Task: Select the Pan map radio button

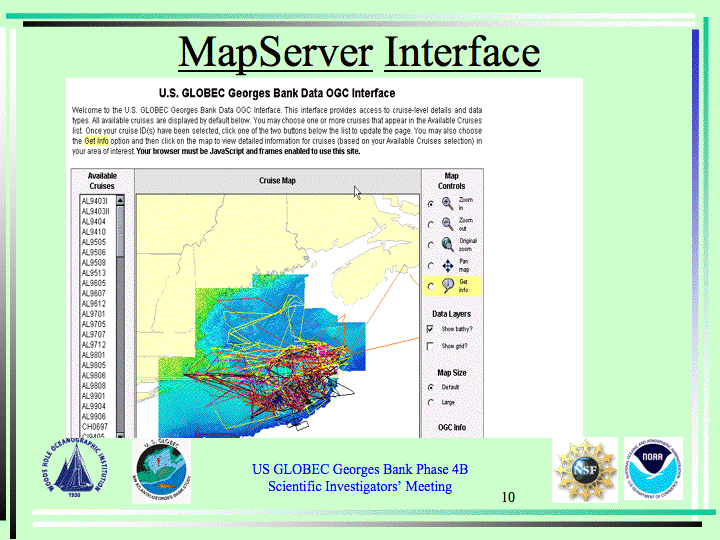Action: click(x=431, y=265)
